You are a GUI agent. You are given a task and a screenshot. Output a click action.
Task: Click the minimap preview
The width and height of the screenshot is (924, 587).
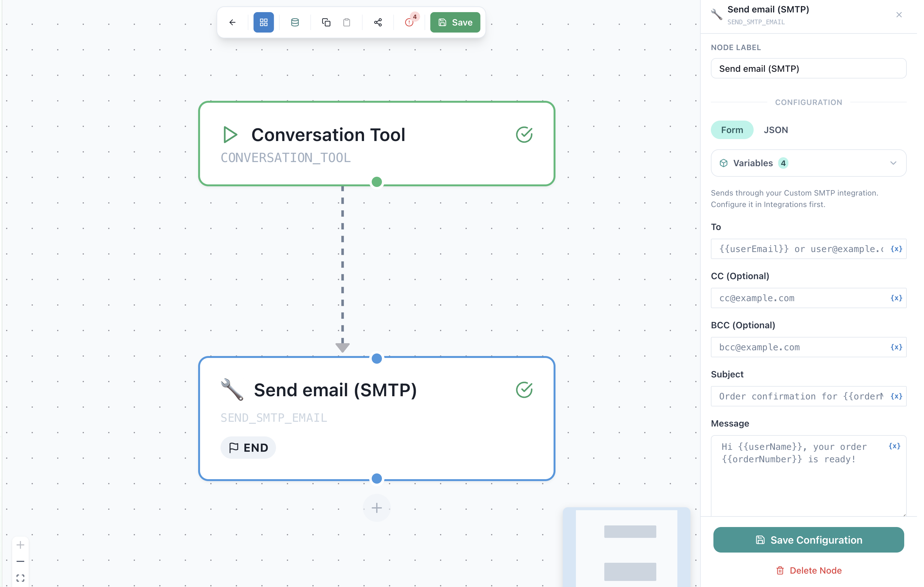pos(627,547)
